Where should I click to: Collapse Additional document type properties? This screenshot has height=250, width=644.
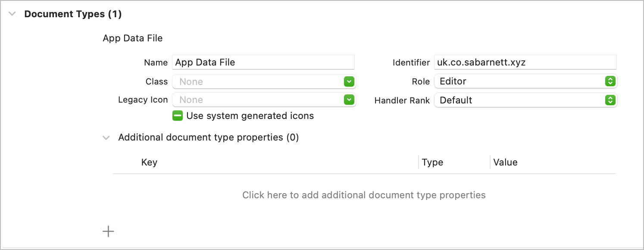pyautogui.click(x=106, y=138)
